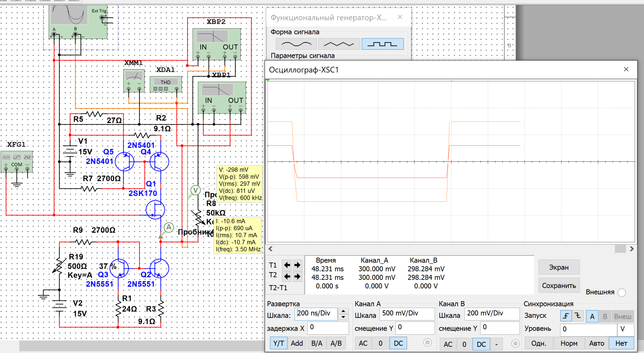Click Channel B scale 200 mV/Div field
The width and height of the screenshot is (644, 353).
coord(492,313)
